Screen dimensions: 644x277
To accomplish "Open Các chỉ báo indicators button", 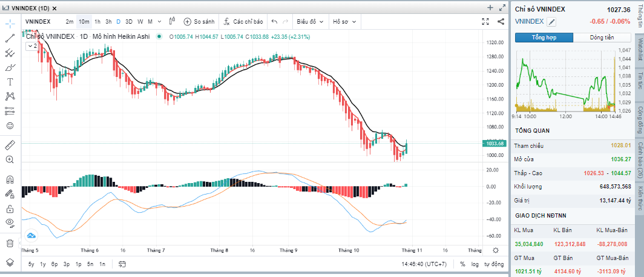I will (x=243, y=21).
